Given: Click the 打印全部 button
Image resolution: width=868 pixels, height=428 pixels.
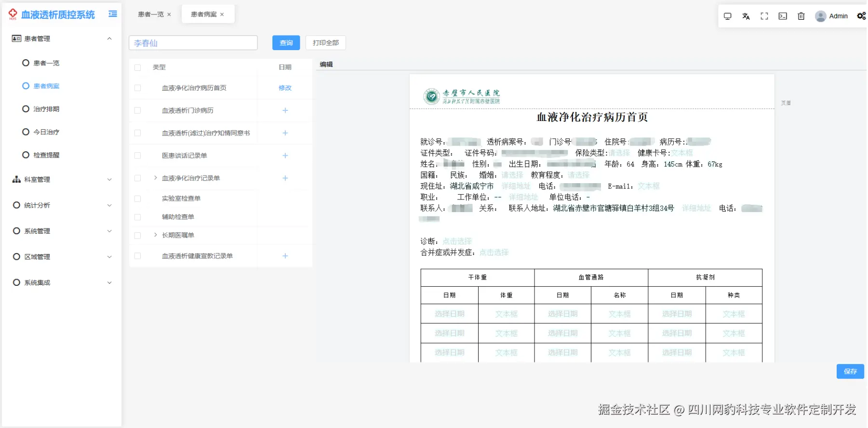Looking at the screenshot, I should pos(326,43).
